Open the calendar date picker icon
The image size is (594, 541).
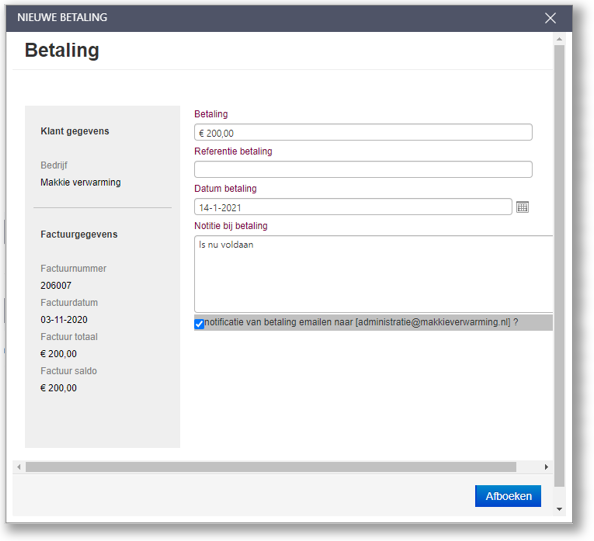(522, 207)
